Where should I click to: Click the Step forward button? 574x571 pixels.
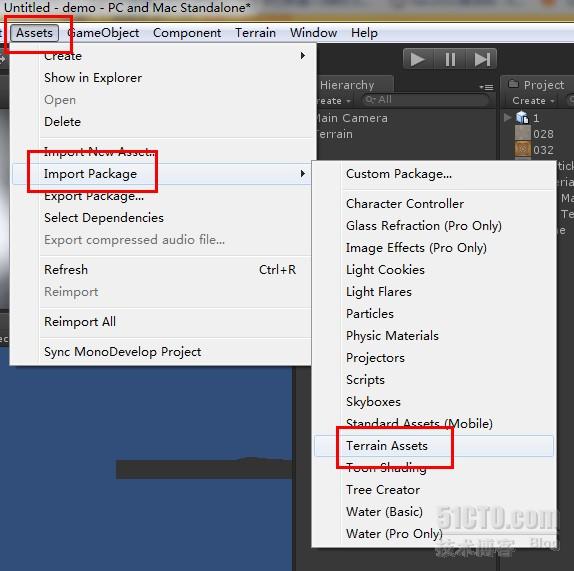pos(482,59)
